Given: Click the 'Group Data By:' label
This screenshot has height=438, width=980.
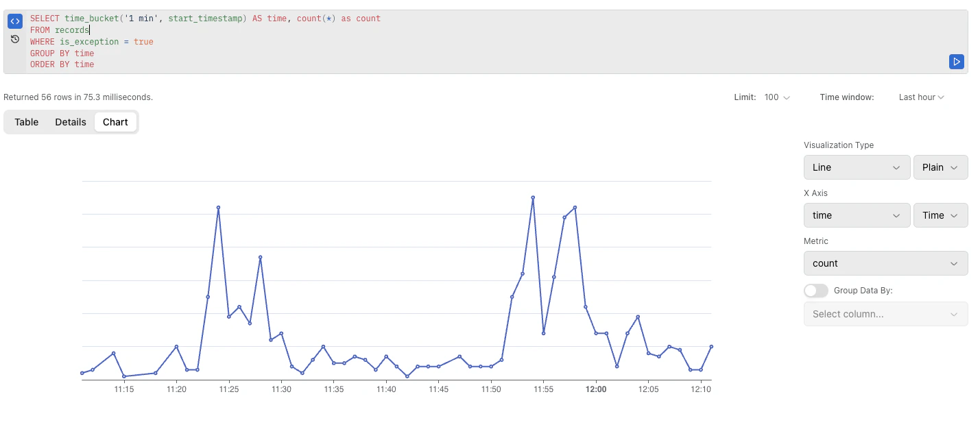Looking at the screenshot, I should pyautogui.click(x=863, y=291).
